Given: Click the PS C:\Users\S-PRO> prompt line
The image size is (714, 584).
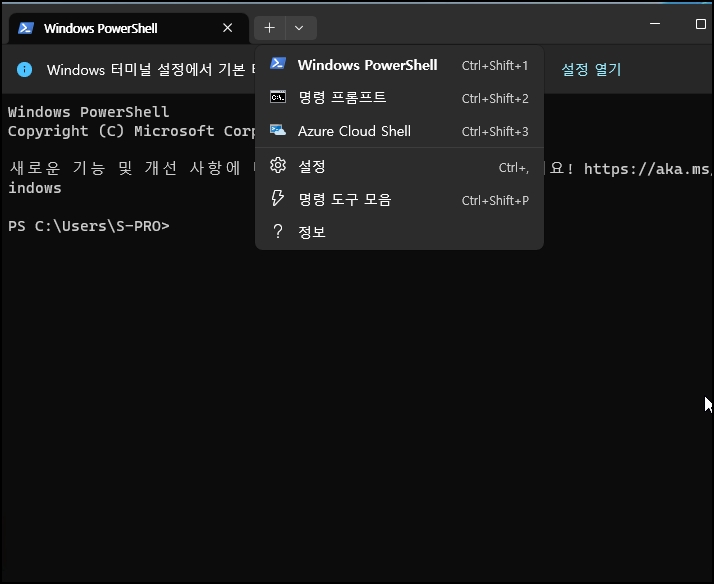Looking at the screenshot, I should [89, 226].
